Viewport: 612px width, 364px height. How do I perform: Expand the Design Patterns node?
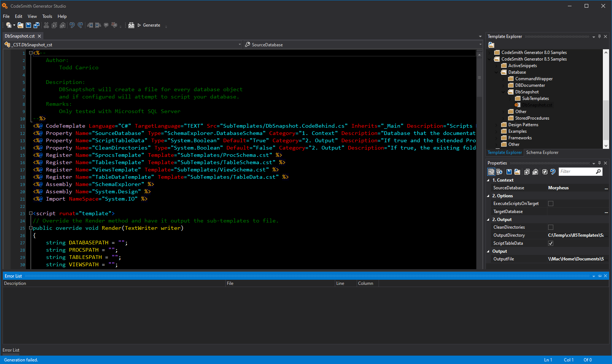(496, 124)
